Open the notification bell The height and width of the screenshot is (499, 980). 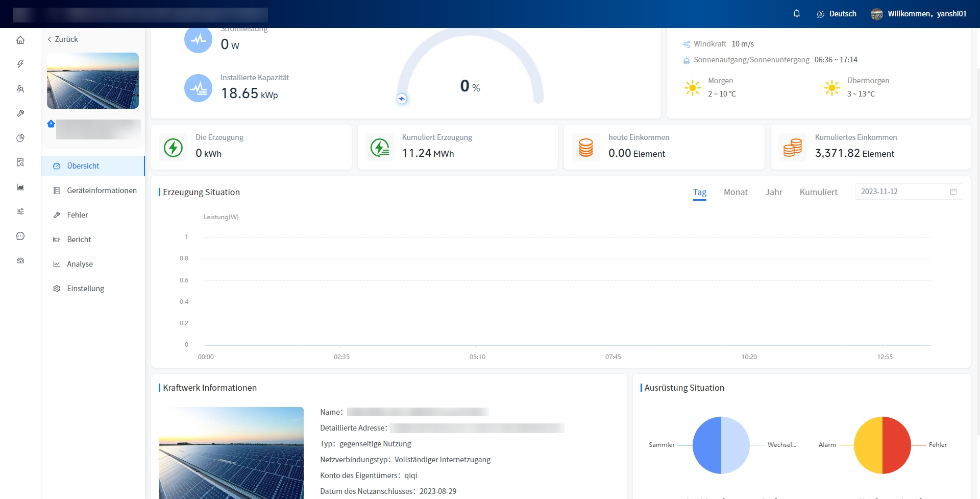pos(797,14)
